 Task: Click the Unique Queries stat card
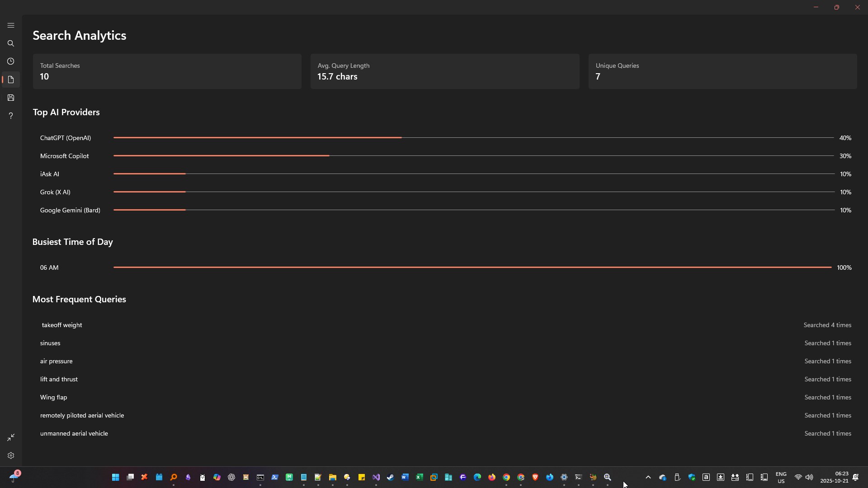[x=722, y=71]
